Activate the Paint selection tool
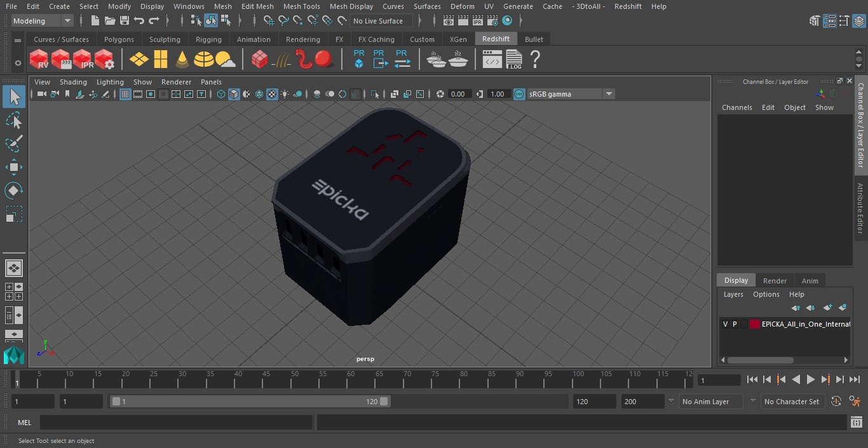868x448 pixels. point(14,144)
